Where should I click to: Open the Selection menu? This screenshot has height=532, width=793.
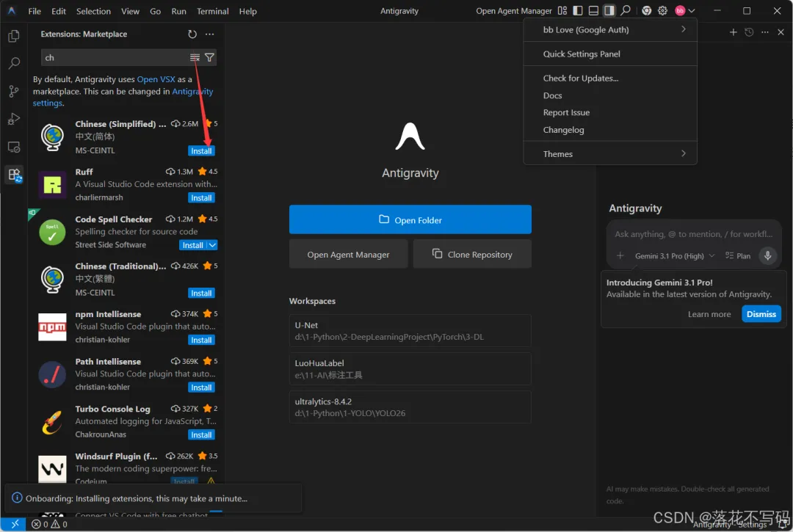[x=93, y=10]
